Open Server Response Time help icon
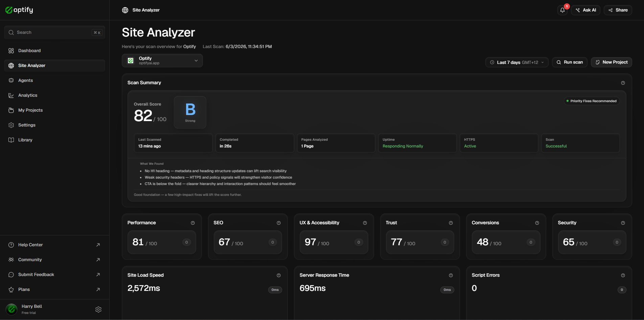The image size is (644, 320). pos(451,275)
